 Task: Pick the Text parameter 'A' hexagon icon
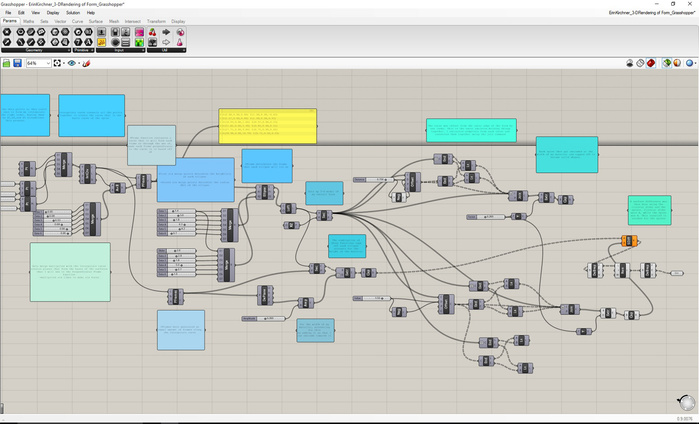(x=89, y=42)
